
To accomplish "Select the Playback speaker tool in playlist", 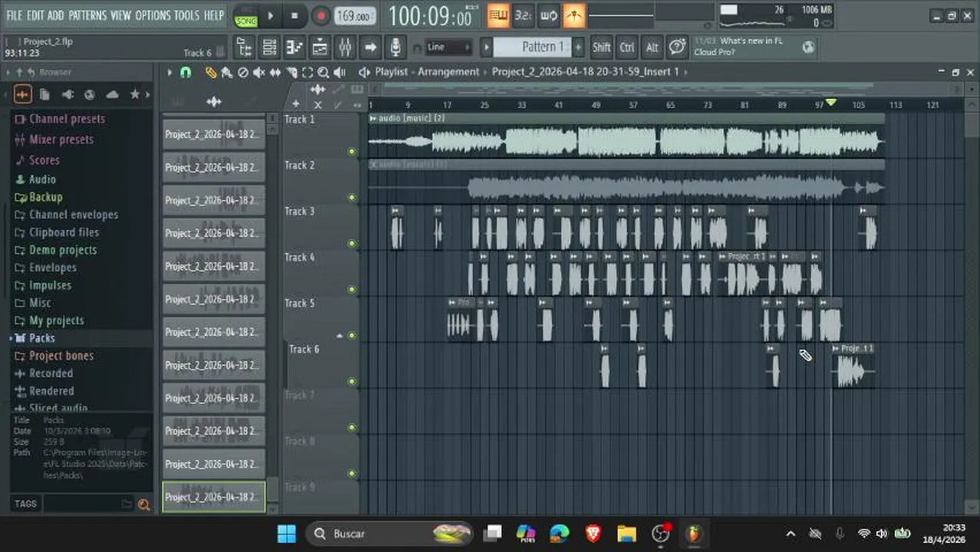I will [x=339, y=72].
